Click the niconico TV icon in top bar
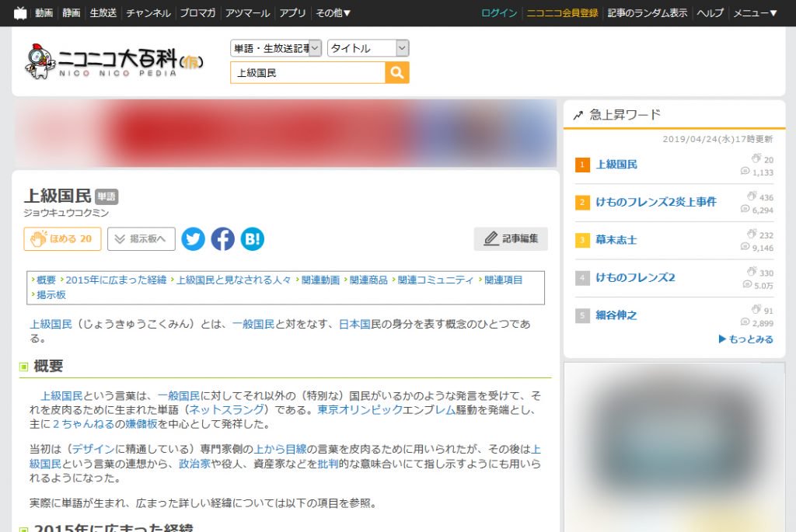Image resolution: width=796 pixels, height=532 pixels. [20, 12]
